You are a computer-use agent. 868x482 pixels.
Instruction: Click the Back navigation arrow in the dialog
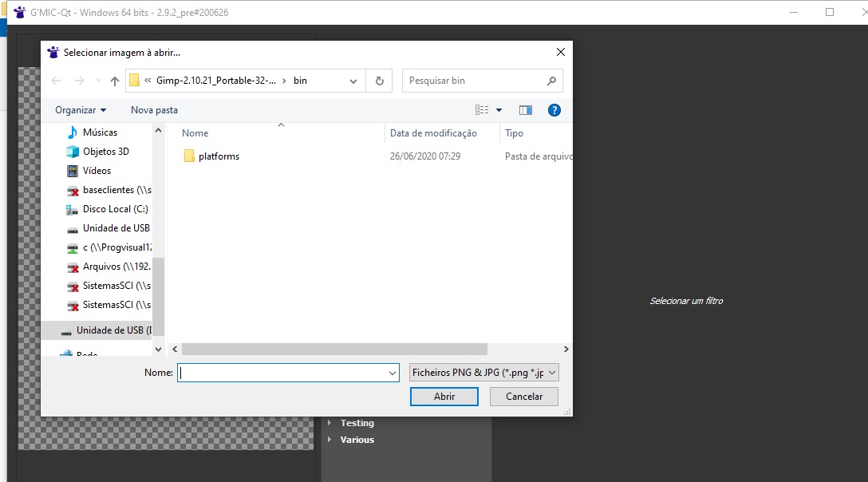(x=56, y=81)
